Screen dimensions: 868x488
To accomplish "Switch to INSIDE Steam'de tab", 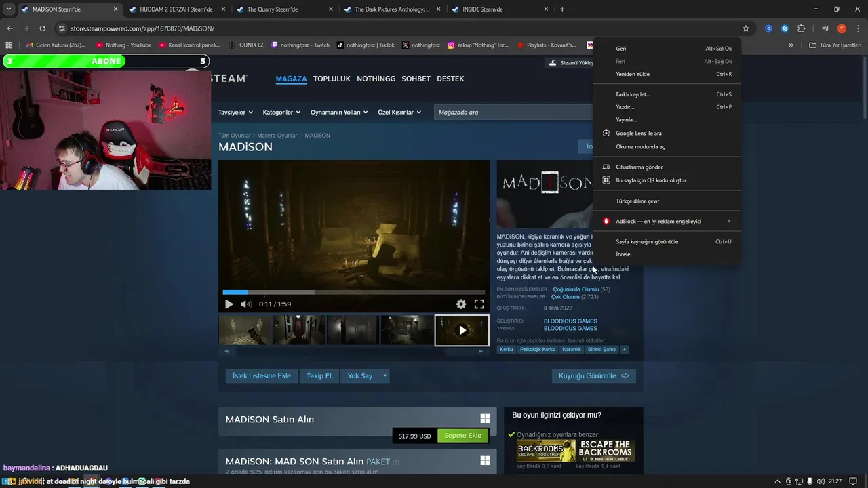I will tap(483, 9).
